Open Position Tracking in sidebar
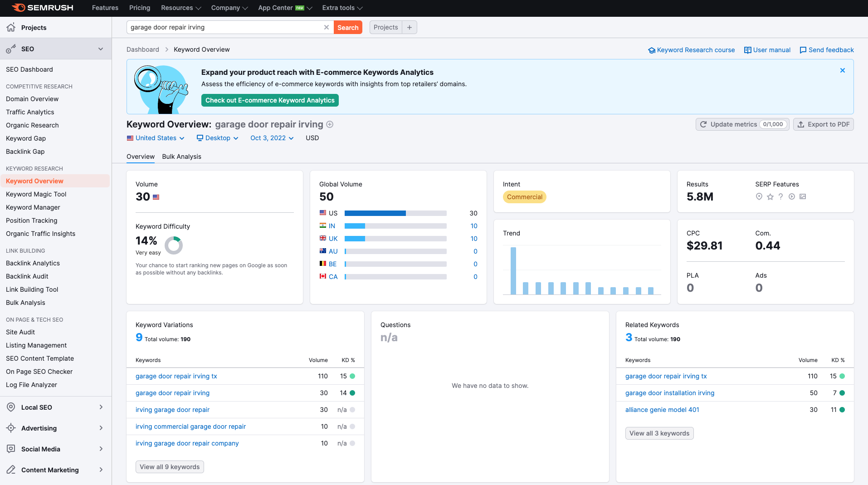 click(x=32, y=220)
